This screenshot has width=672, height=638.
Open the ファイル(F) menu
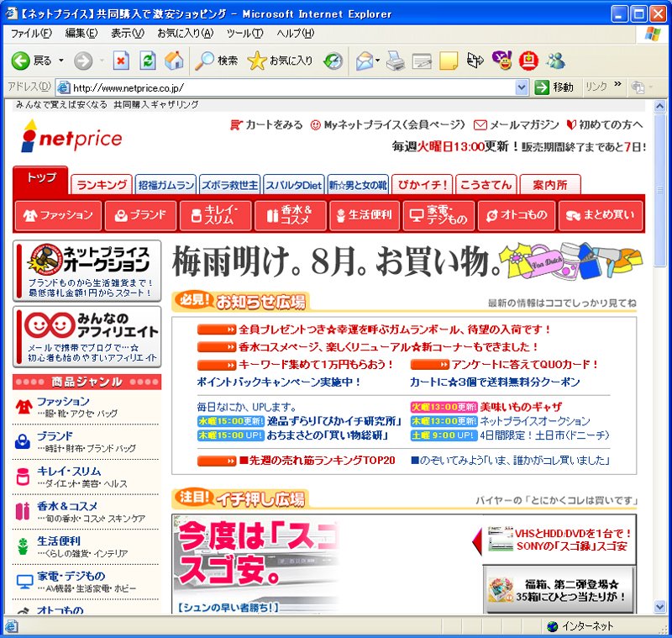coord(31,34)
